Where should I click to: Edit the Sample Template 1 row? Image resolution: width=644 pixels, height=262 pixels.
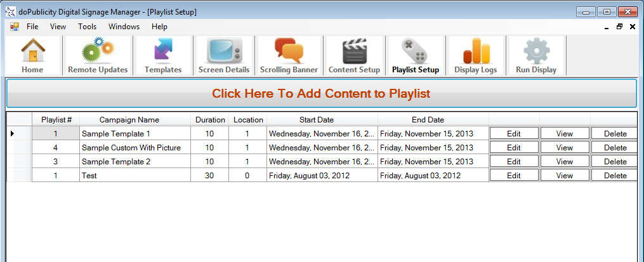point(514,134)
